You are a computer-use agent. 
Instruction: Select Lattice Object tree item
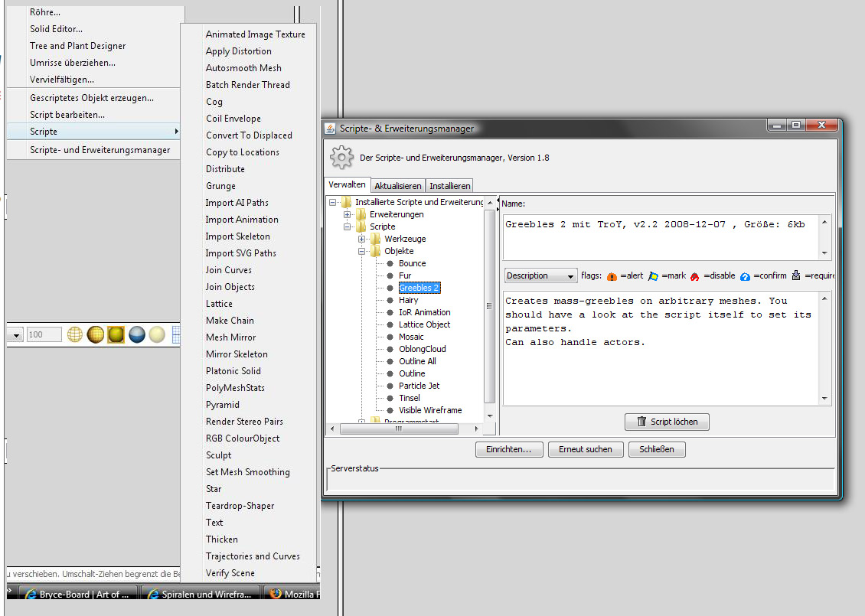click(424, 324)
